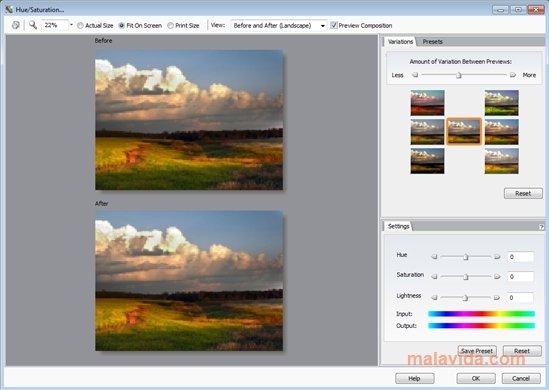
Task: Click the Hue/Saturation title bar app icon
Action: (x=9, y=9)
